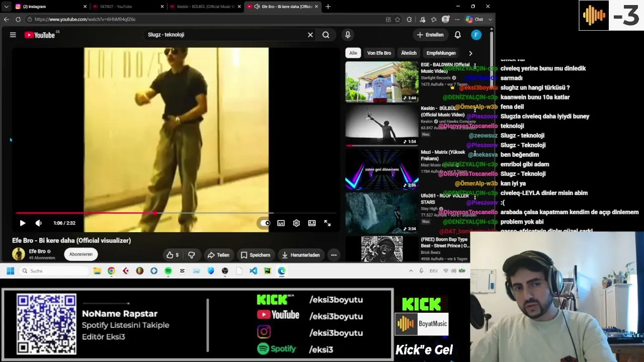Open the Efe Bro - Bi kere daha title
This screenshot has height=362, width=644.
pyautogui.click(x=71, y=240)
